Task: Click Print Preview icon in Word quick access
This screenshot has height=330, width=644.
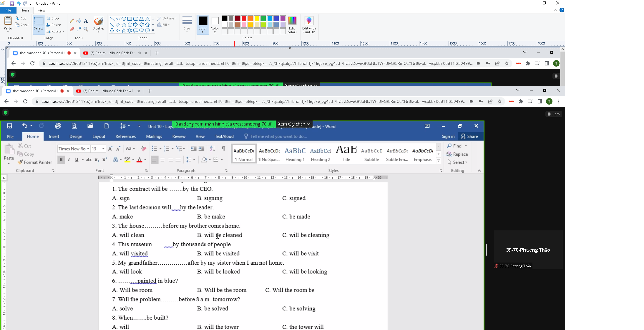Action: pyautogui.click(x=74, y=126)
